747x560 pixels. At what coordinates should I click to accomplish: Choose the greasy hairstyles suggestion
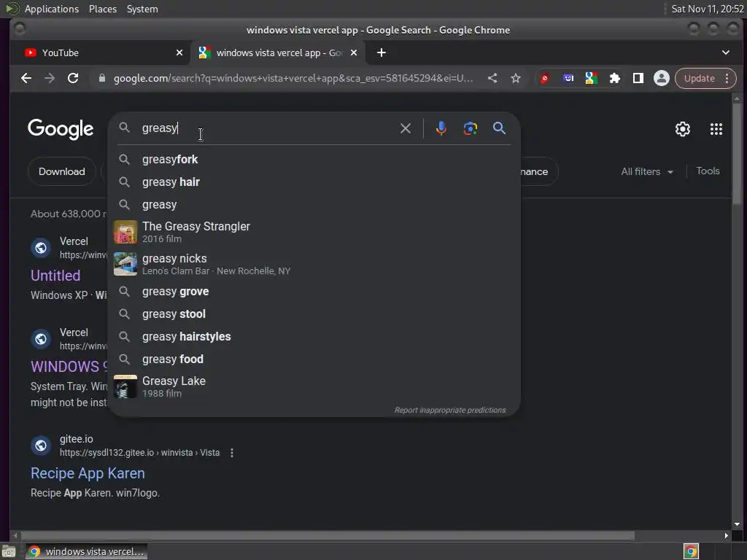click(314, 337)
